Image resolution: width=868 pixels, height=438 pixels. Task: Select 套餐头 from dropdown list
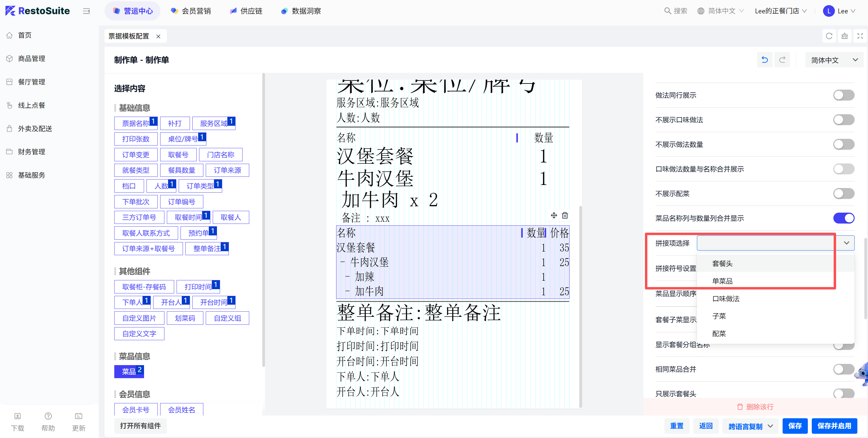pos(722,264)
